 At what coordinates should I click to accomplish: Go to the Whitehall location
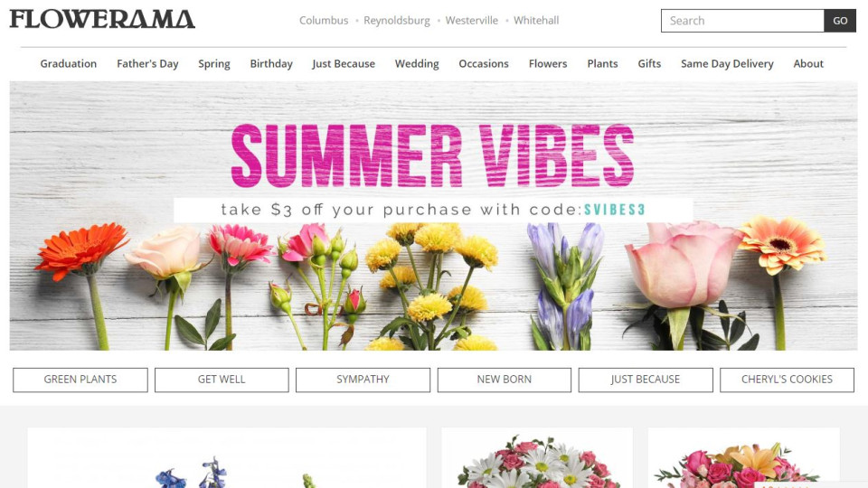point(536,21)
